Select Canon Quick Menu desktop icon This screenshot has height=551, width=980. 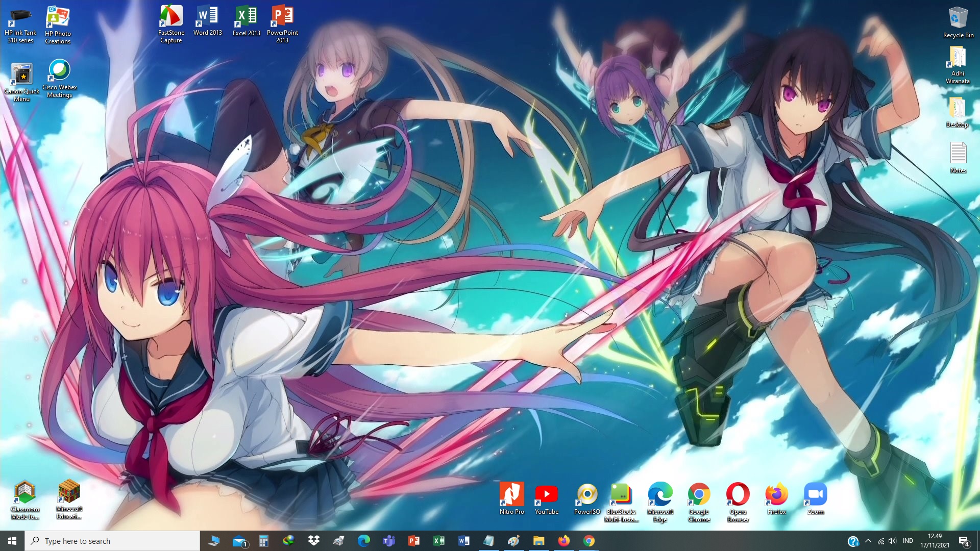coord(21,83)
